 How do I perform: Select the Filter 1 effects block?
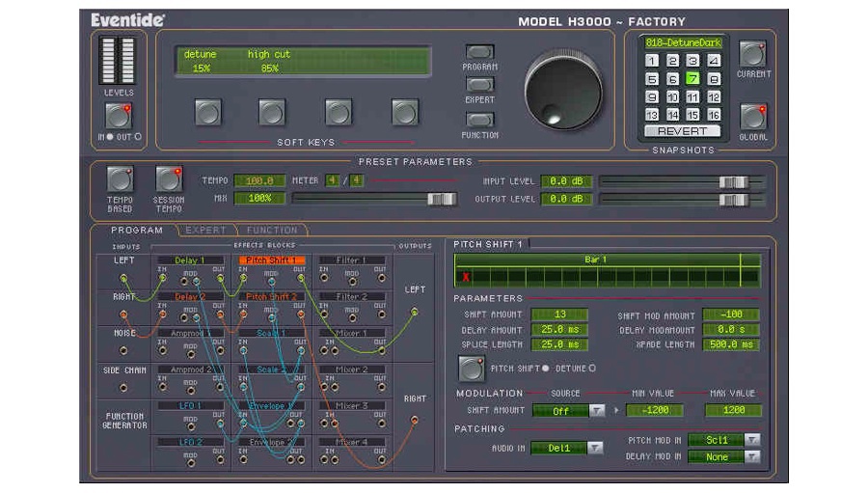click(352, 260)
